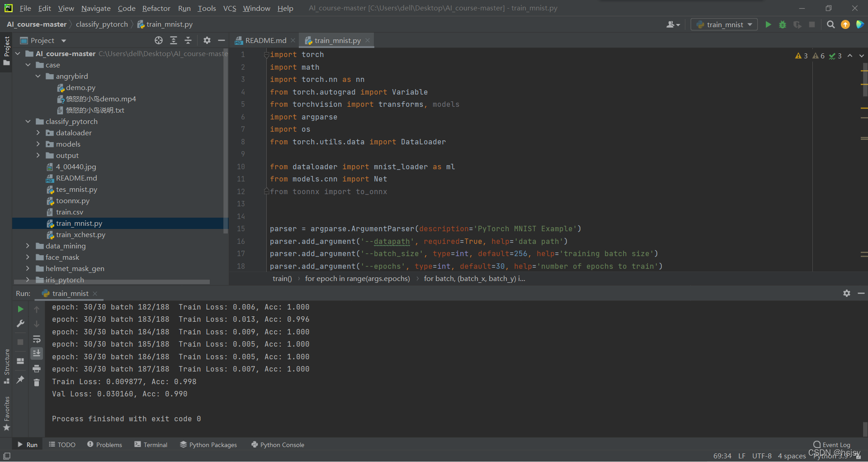The height and width of the screenshot is (462, 868).
Task: Collapse the AI_course-master root folder
Action: click(x=18, y=53)
